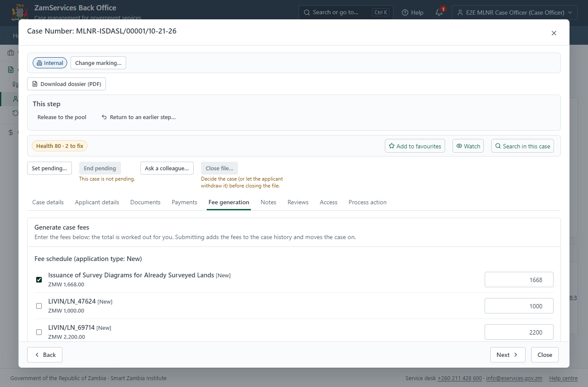588x387 pixels.
Task: Switch to the Applicant details tab
Action: 97,202
